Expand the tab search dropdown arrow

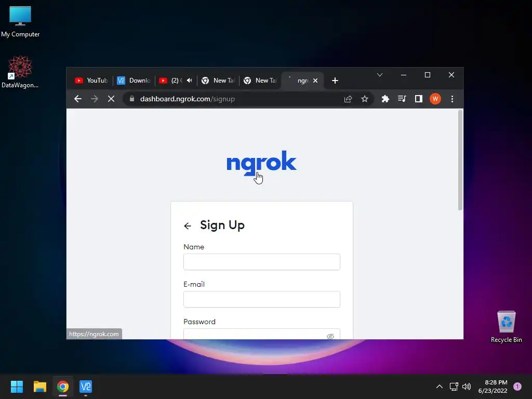tap(380, 75)
